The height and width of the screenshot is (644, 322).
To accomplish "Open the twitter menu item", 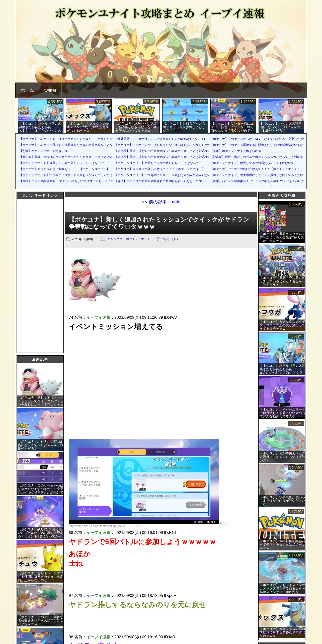I will click(50, 90).
